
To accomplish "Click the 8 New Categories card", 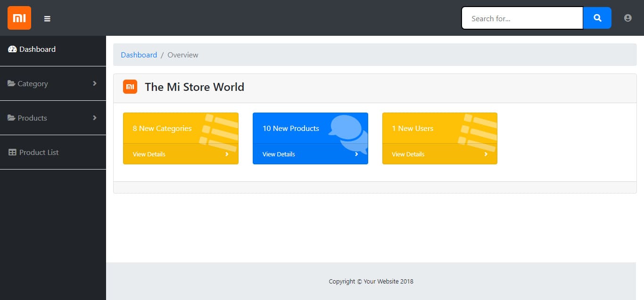I will coord(162,128).
